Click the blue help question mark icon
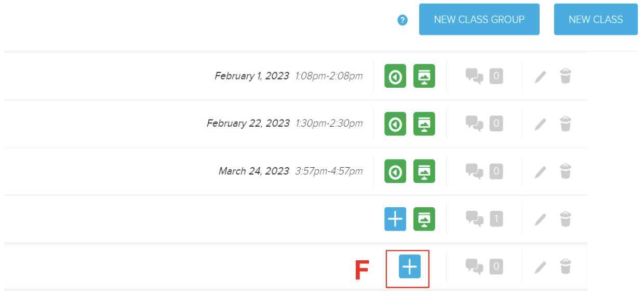Viewport: 644px width, 295px height. (403, 20)
